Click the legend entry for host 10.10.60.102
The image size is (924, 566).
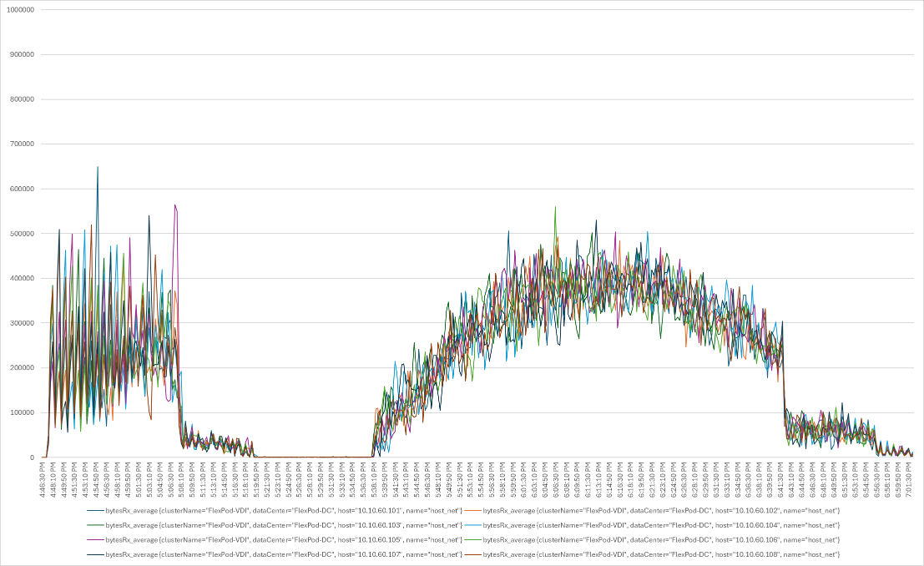pos(652,510)
